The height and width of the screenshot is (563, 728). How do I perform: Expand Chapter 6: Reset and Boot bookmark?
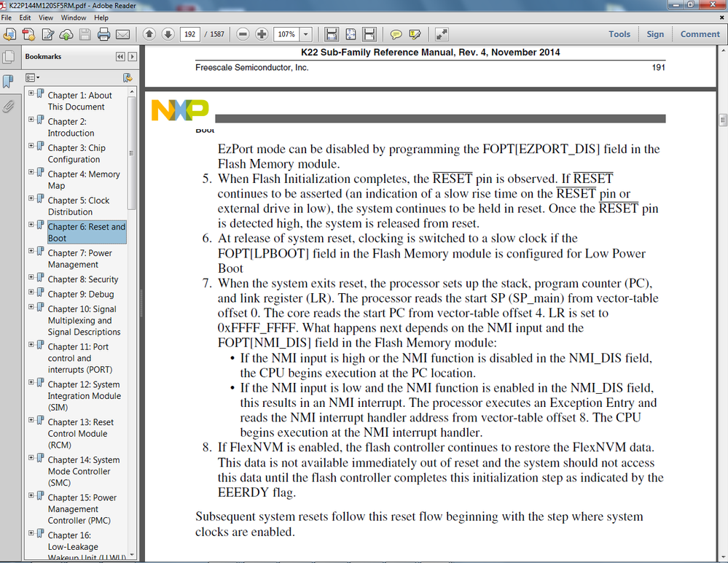click(31, 225)
